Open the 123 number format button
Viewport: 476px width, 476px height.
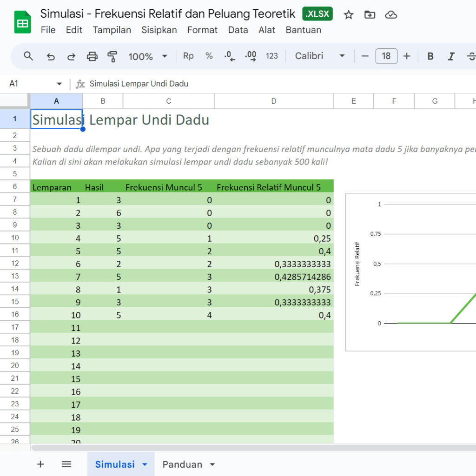(272, 56)
